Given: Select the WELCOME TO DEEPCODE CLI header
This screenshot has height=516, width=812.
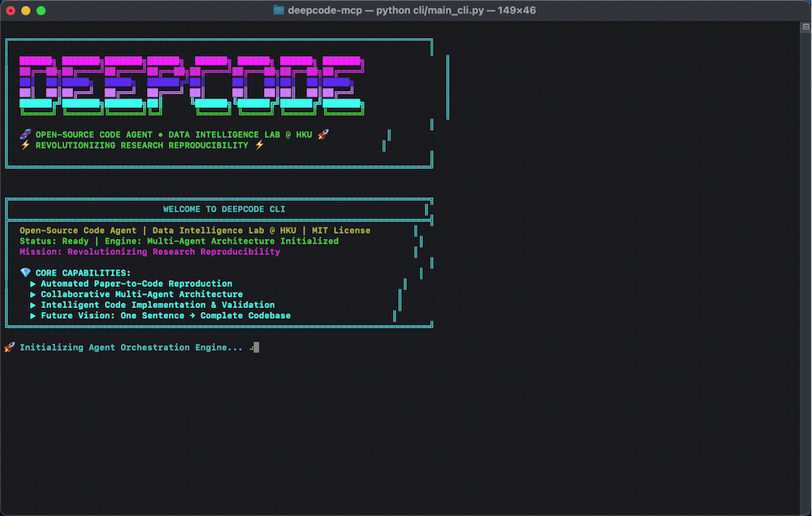Looking at the screenshot, I should point(223,209).
